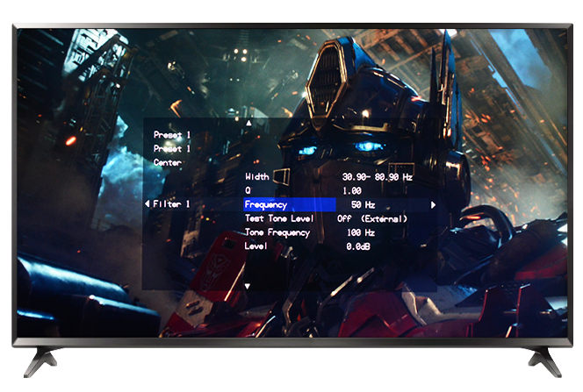Click the 30.90- 80.90 Hz width value
Viewport: 583px width, 392px height.
tap(377, 176)
